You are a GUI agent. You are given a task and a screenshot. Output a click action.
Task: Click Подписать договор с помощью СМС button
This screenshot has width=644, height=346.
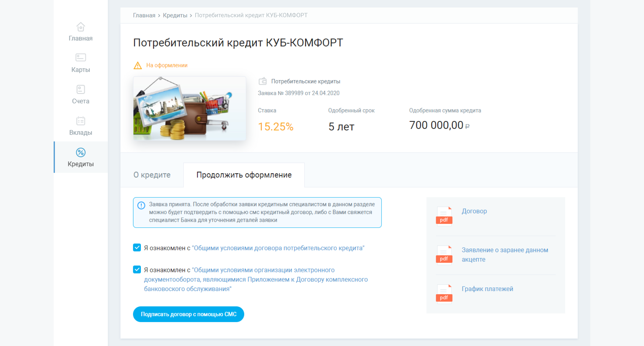[188, 314]
